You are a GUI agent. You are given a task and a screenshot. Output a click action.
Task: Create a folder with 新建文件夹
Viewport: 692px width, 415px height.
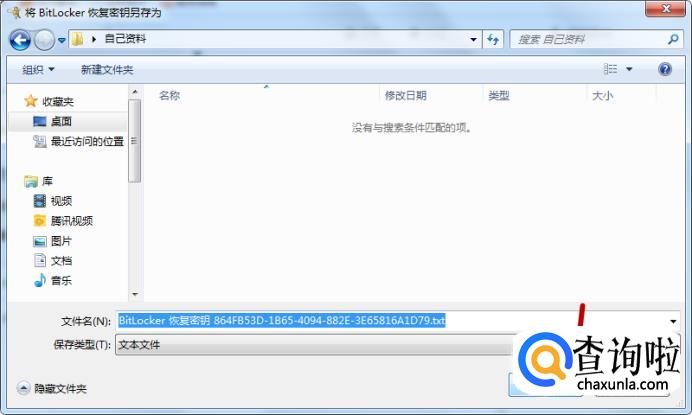coord(107,69)
